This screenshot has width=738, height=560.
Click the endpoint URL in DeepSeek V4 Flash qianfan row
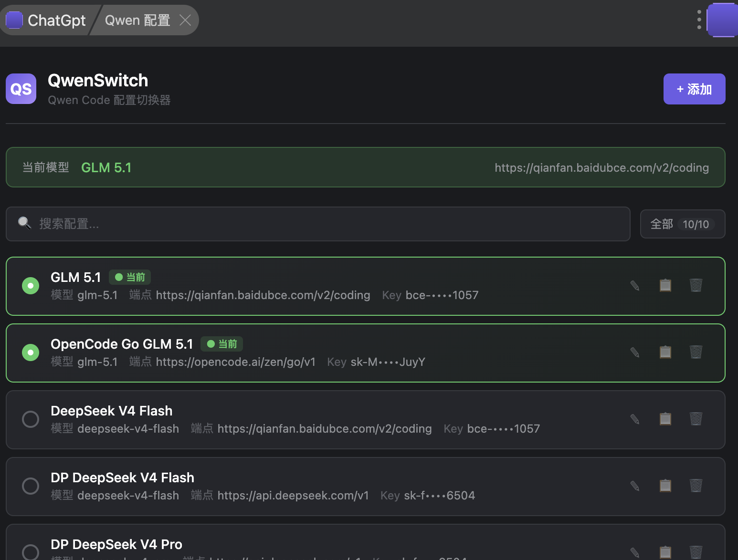pyautogui.click(x=325, y=429)
